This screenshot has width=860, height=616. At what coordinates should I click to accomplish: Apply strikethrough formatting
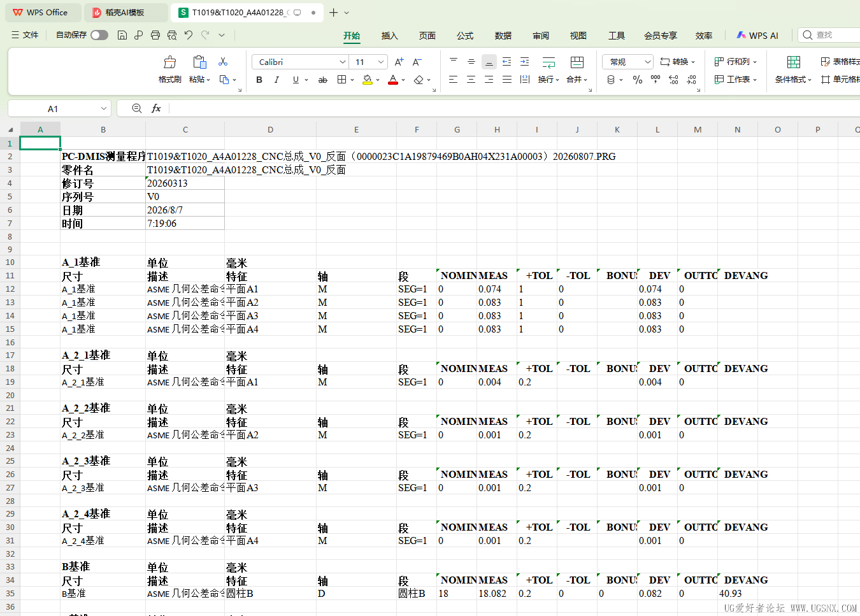tap(323, 80)
